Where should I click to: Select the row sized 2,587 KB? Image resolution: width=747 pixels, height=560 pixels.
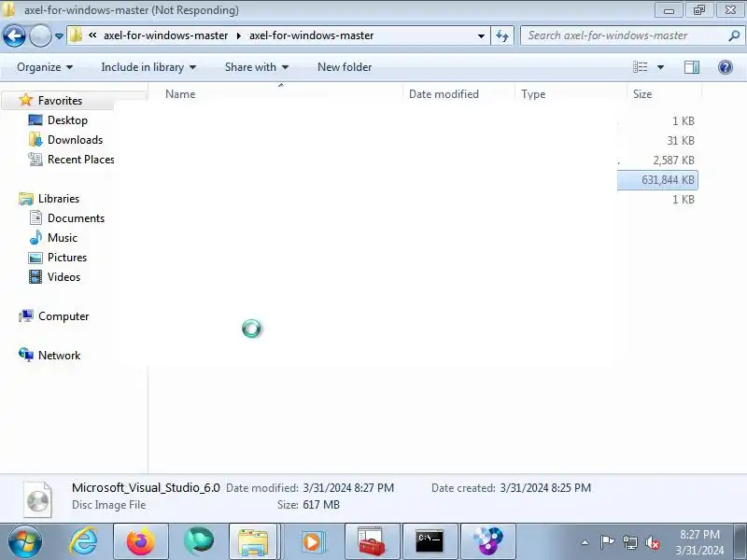click(673, 160)
